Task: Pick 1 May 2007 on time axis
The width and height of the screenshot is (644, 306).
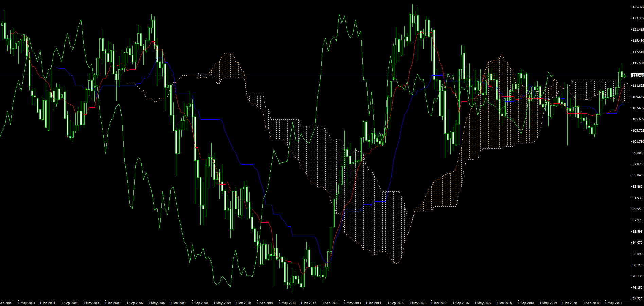Action: (157, 303)
